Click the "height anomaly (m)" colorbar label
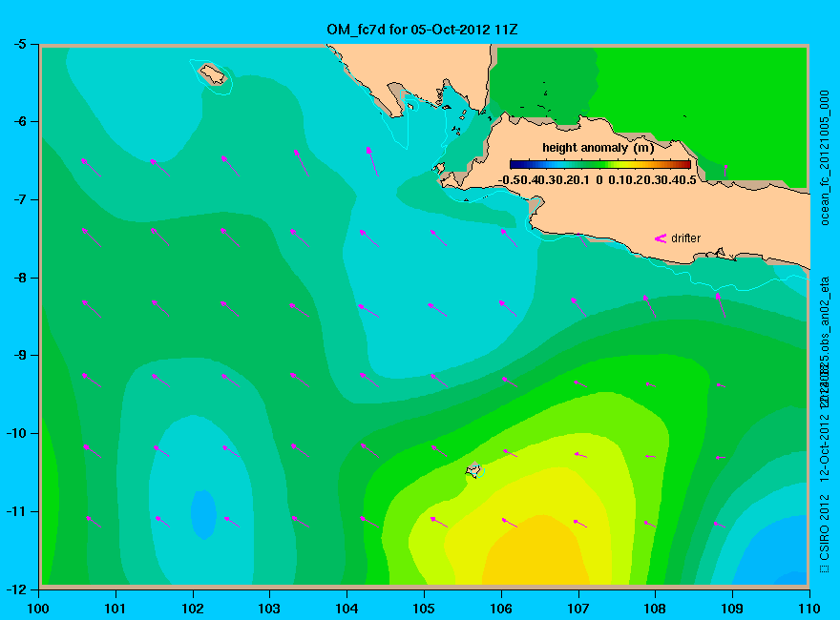Viewport: 840px width, 620px height. click(598, 148)
